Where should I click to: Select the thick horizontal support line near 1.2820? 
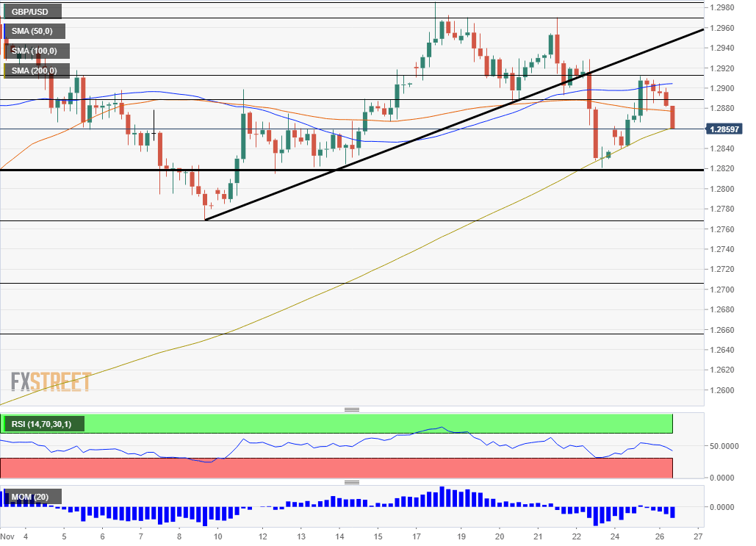coord(441,170)
